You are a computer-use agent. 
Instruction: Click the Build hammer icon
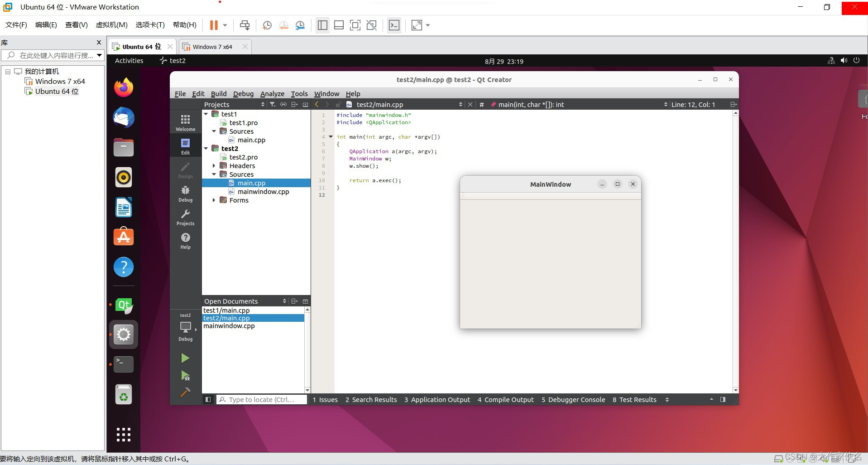pos(185,392)
